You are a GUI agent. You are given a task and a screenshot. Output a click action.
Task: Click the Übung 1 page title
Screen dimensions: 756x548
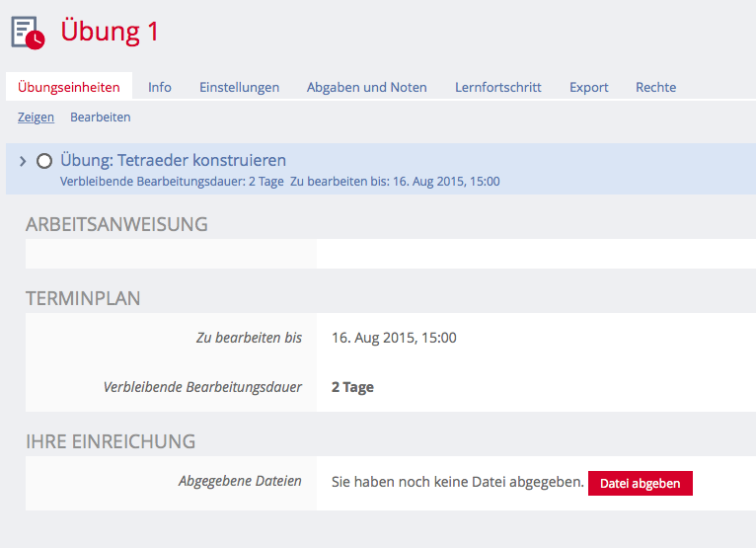tap(110, 32)
